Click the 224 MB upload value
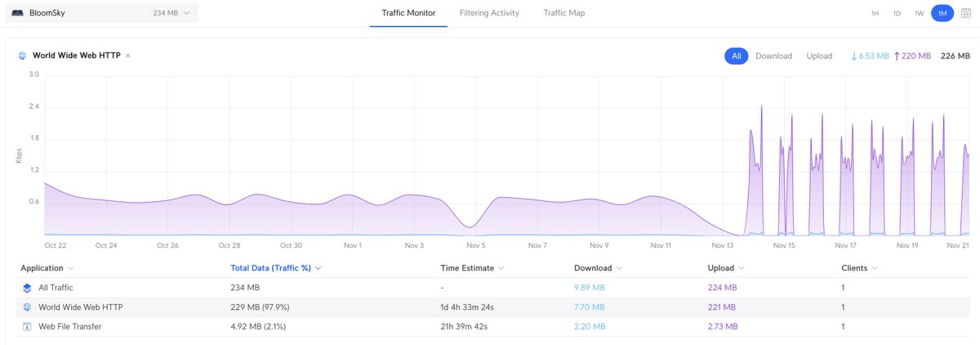Viewport: 980px width, 345px height. click(722, 288)
